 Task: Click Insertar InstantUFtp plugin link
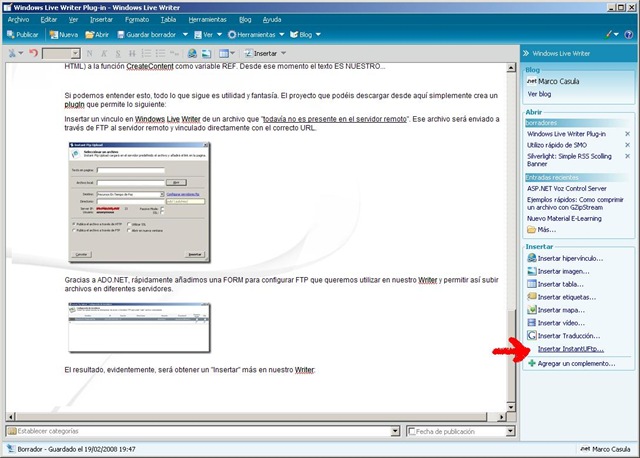coord(571,349)
